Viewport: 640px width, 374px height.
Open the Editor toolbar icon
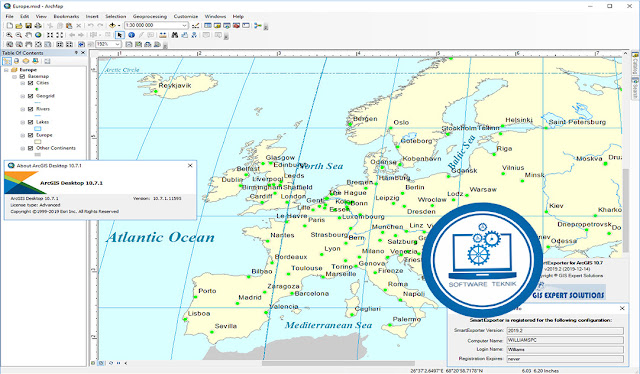click(x=196, y=25)
